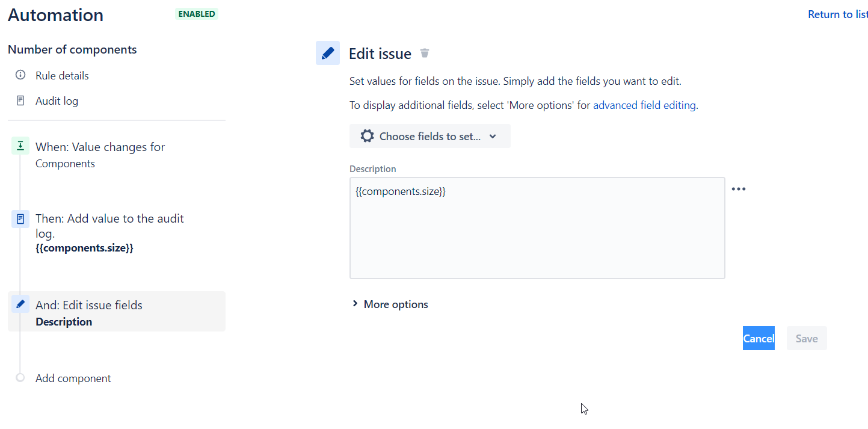This screenshot has width=868, height=429.
Task: Click the Add component circle marker
Action: point(20,378)
